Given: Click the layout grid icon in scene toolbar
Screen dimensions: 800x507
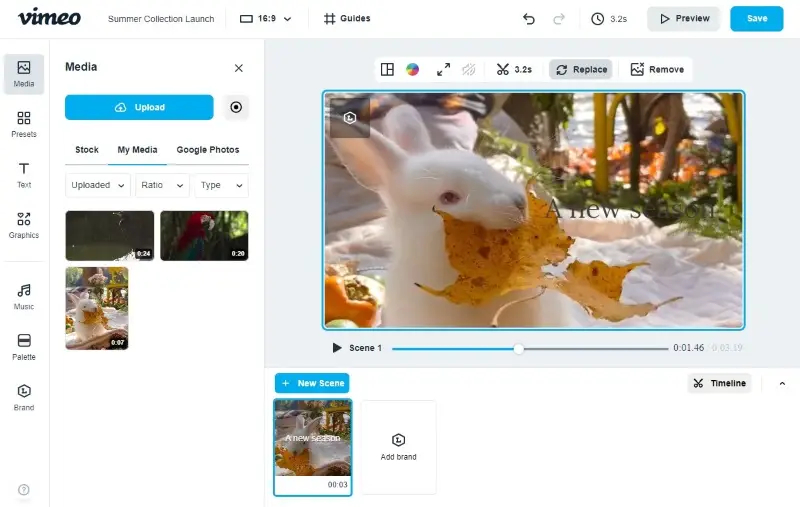Looking at the screenshot, I should 387,69.
